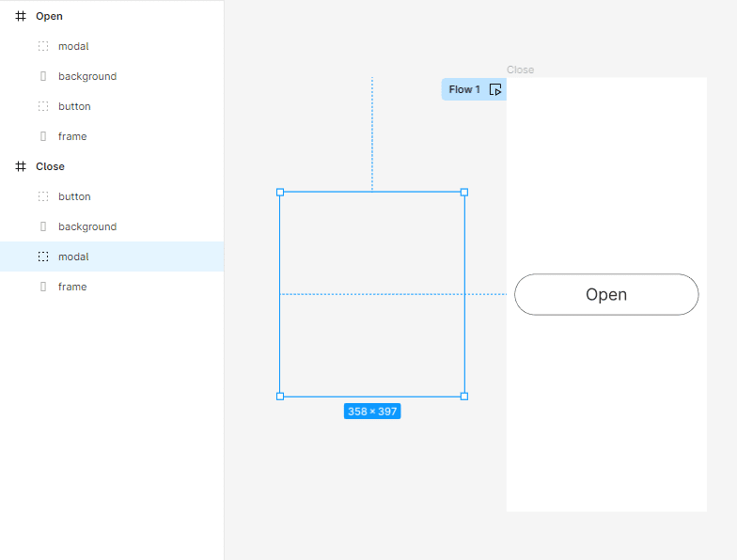The image size is (737, 560).
Task: Click top-left resize handle of selection
Action: (280, 192)
